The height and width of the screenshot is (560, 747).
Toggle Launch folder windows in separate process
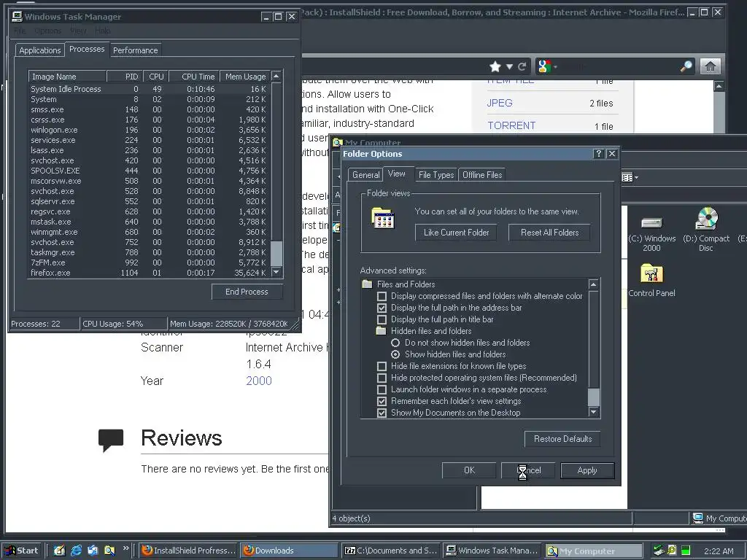click(x=382, y=389)
